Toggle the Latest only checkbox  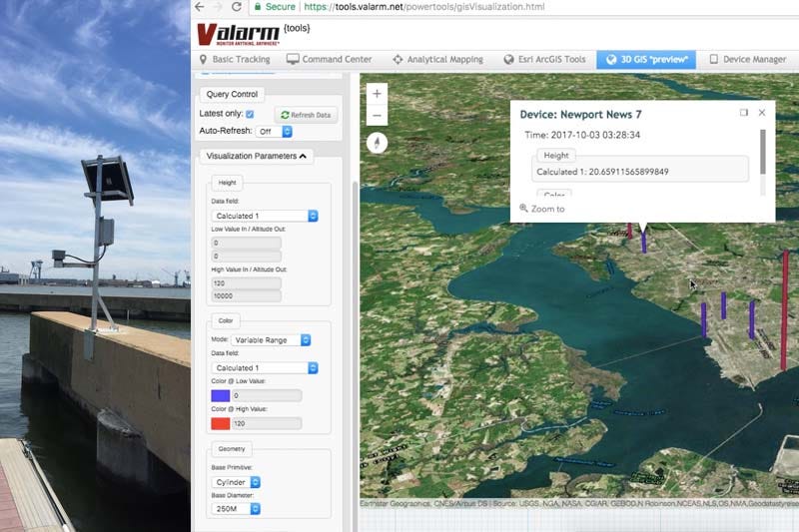point(250,114)
